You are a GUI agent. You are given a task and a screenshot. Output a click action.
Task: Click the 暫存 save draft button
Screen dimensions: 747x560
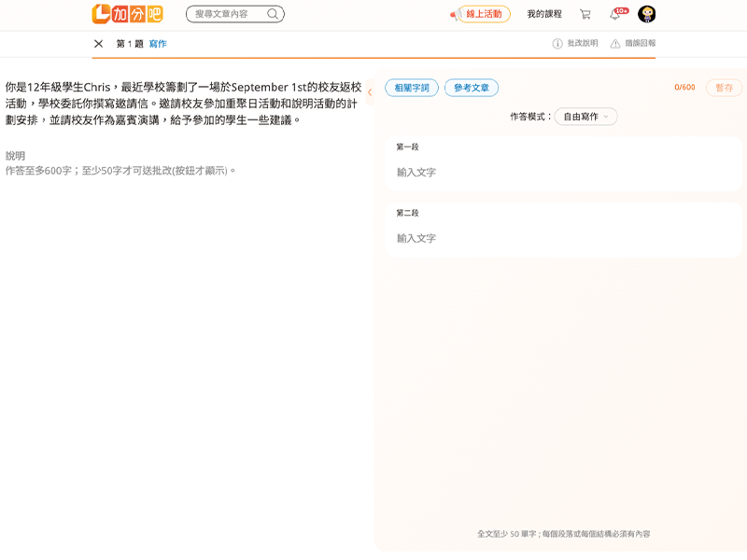[724, 88]
